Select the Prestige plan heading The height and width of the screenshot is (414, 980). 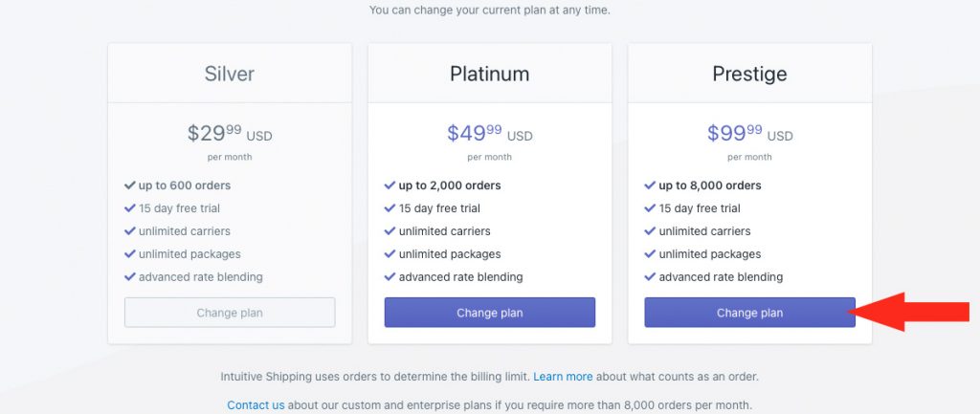pos(749,74)
